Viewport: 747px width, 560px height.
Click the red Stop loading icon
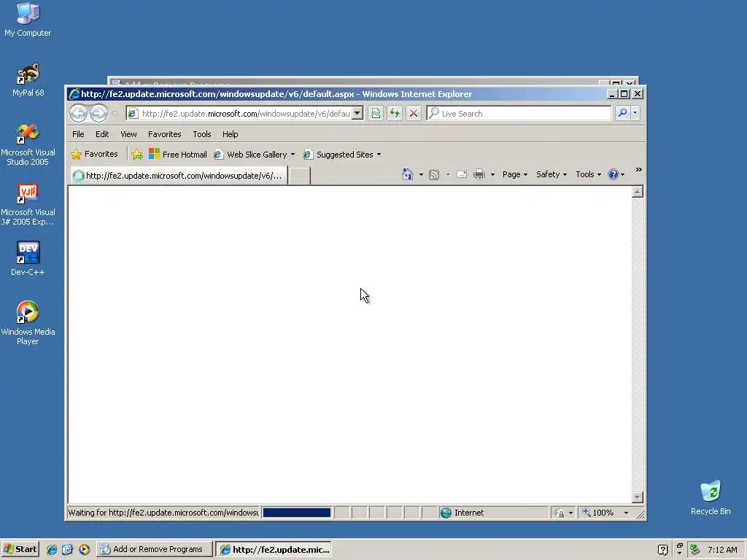(x=414, y=113)
